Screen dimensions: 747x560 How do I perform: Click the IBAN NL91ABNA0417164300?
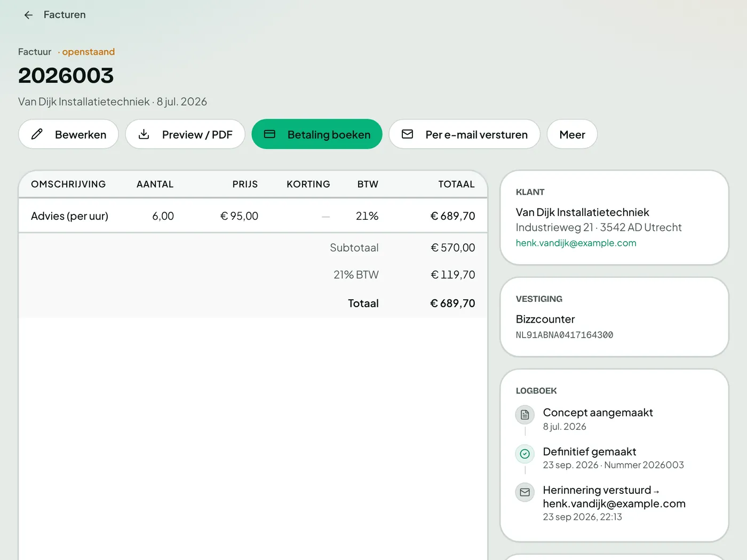(565, 335)
